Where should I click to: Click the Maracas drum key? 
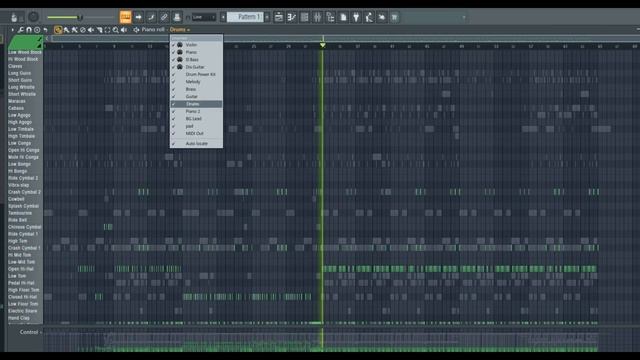[24, 101]
